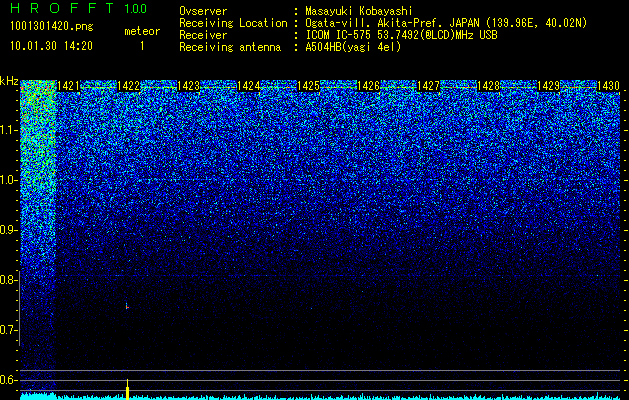This screenshot has height=400, width=629.
Task: Click the Receiver value ICOM IC-575
Action: [x=339, y=35]
